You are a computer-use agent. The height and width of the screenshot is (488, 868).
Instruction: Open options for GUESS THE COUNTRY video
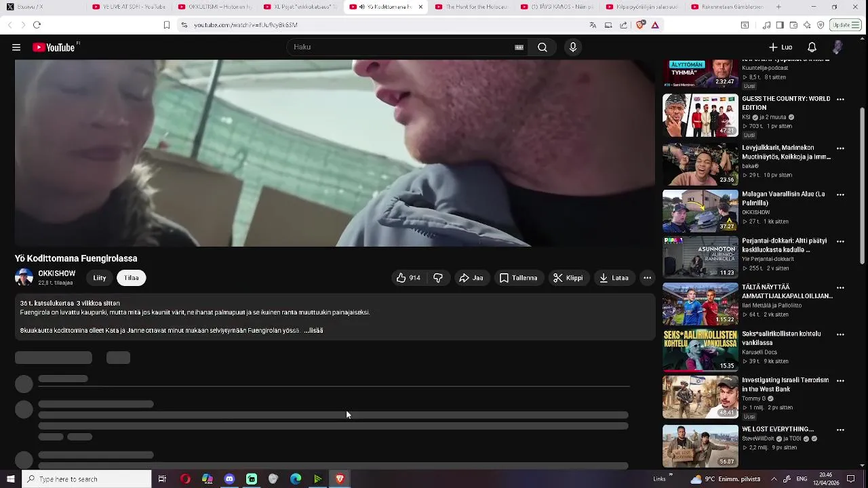pyautogui.click(x=840, y=100)
